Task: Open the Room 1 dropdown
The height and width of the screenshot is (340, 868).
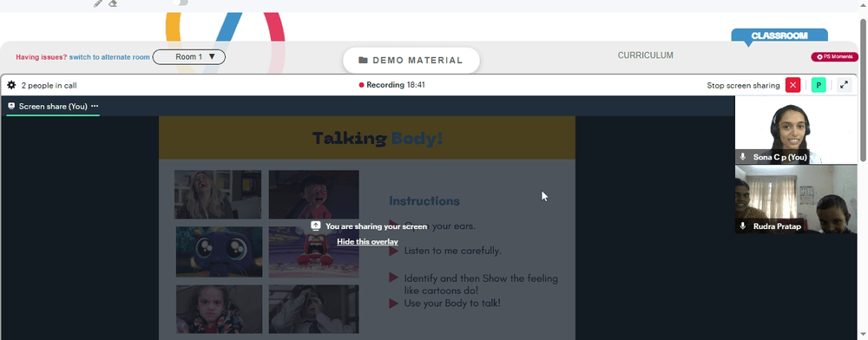Action: tap(188, 57)
